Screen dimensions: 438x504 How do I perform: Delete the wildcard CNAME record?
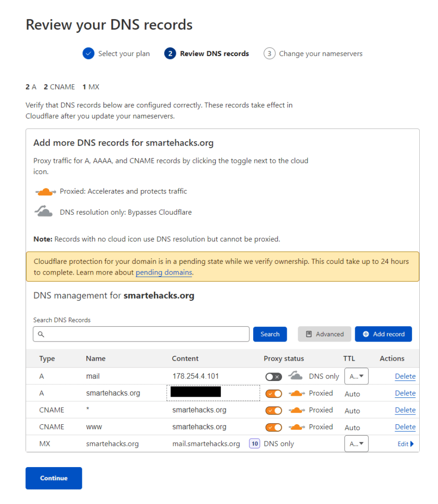click(x=405, y=410)
